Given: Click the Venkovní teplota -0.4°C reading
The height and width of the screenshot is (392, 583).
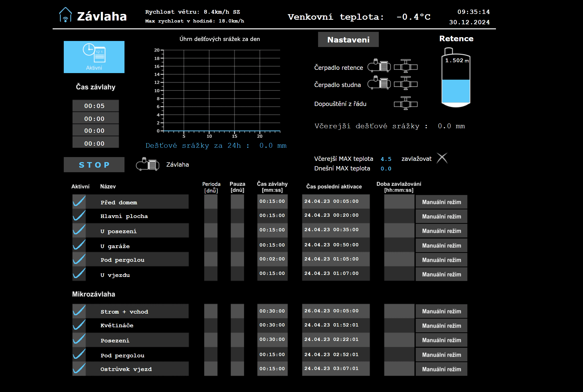Looking at the screenshot, I should [413, 17].
